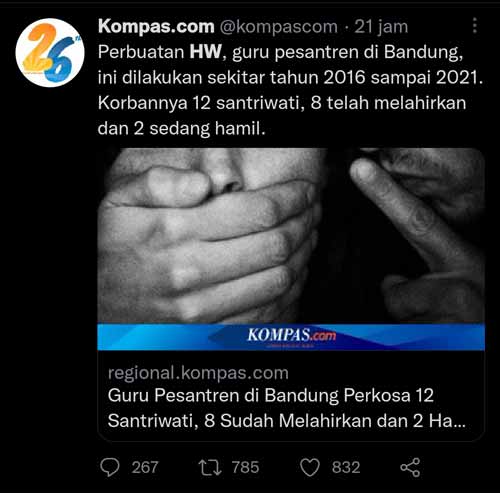
Task: Open the Kompas.com profile avatar
Action: (50, 52)
